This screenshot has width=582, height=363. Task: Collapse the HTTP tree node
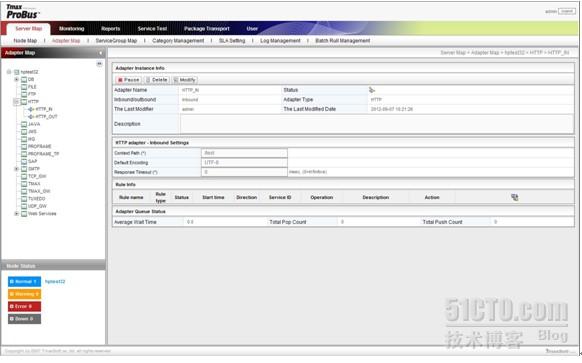click(16, 102)
